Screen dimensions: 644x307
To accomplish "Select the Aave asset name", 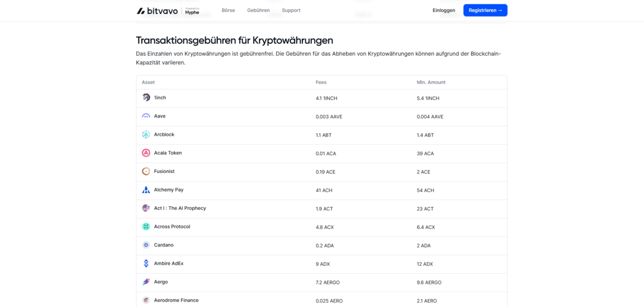I will (160, 116).
